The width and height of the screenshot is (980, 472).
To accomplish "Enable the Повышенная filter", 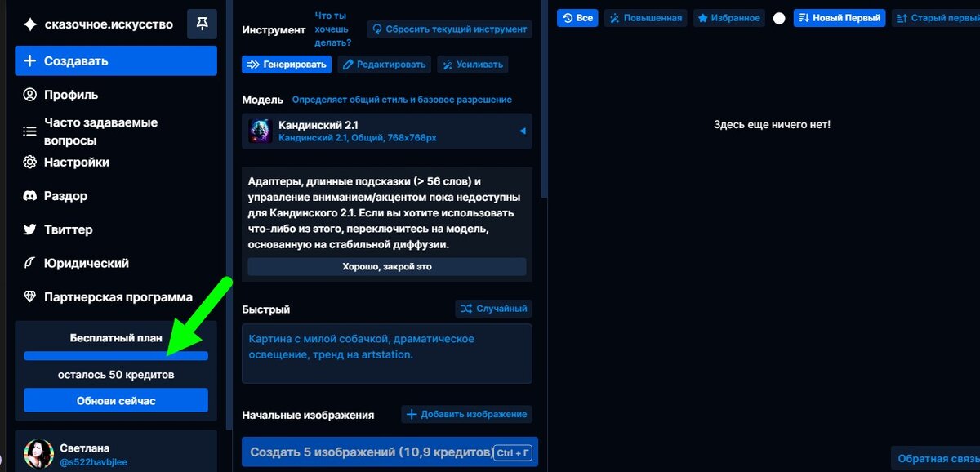I will 644,17.
